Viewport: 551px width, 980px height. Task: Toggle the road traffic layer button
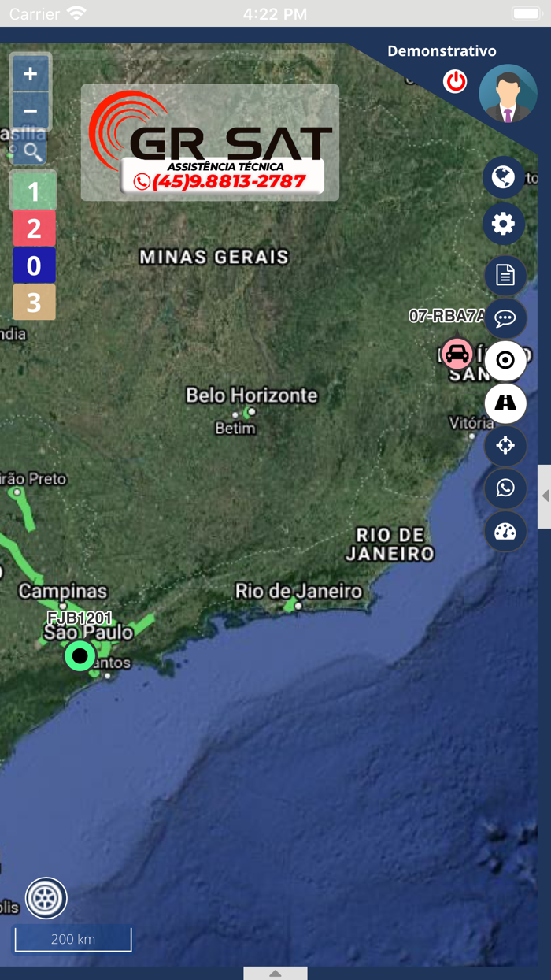[x=505, y=403]
